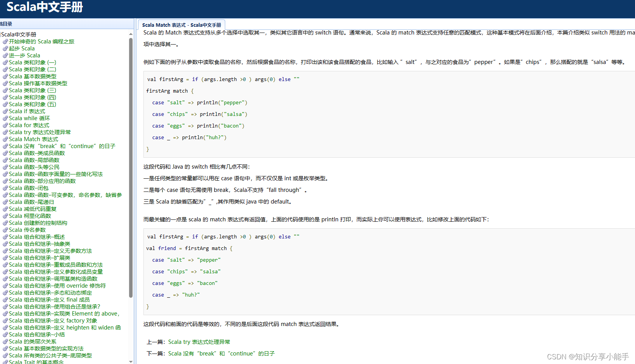Image resolution: width=635 pixels, height=364 pixels.
Task: Open Scala 类和对象 (二) in the tree
Action: (x=33, y=69)
